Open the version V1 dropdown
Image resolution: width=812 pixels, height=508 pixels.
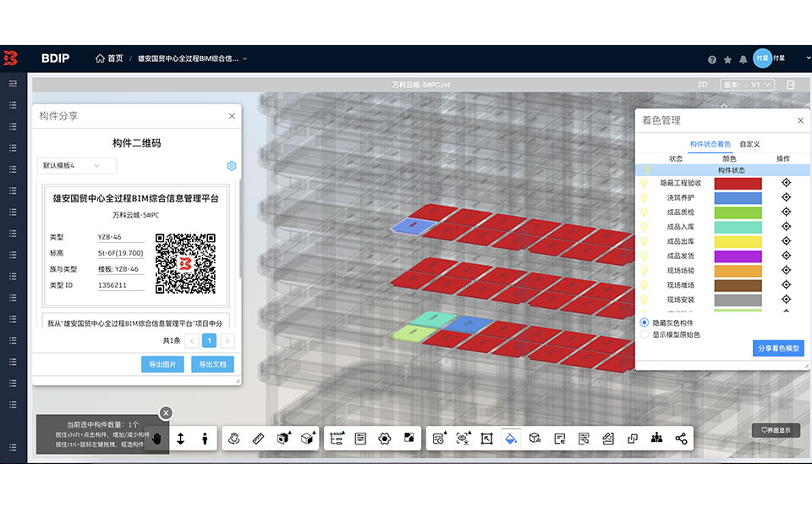point(747,85)
